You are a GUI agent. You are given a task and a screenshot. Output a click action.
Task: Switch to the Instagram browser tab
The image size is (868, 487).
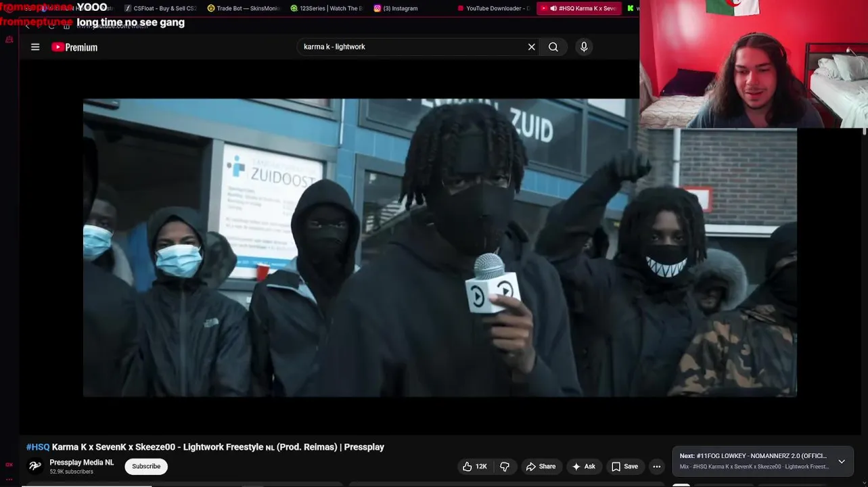pos(410,8)
